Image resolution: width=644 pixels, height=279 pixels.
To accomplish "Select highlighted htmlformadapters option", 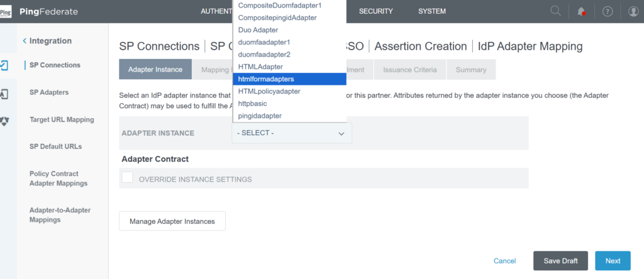I will [x=289, y=79].
